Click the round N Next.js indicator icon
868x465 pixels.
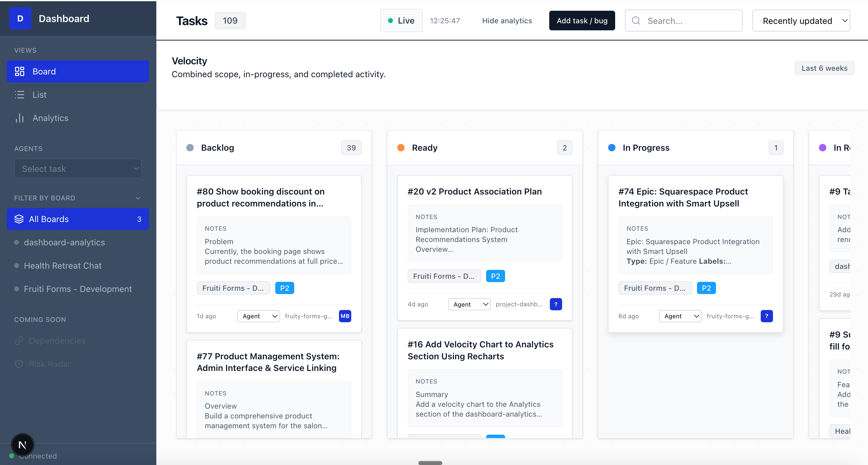22,445
